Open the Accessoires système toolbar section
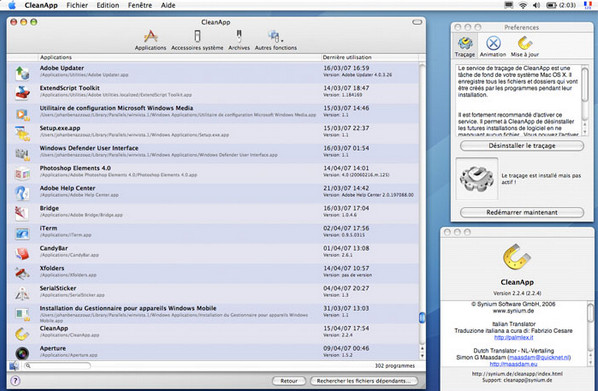598x391 pixels. pyautogui.click(x=197, y=40)
